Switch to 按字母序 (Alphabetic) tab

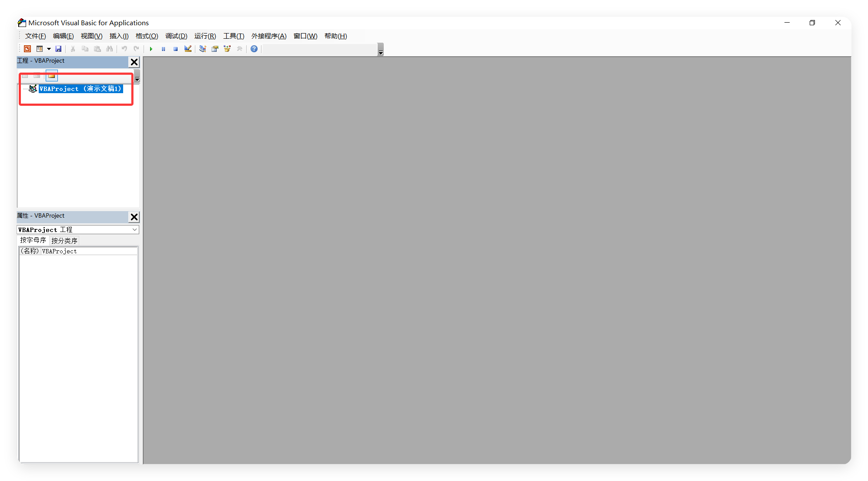(33, 240)
